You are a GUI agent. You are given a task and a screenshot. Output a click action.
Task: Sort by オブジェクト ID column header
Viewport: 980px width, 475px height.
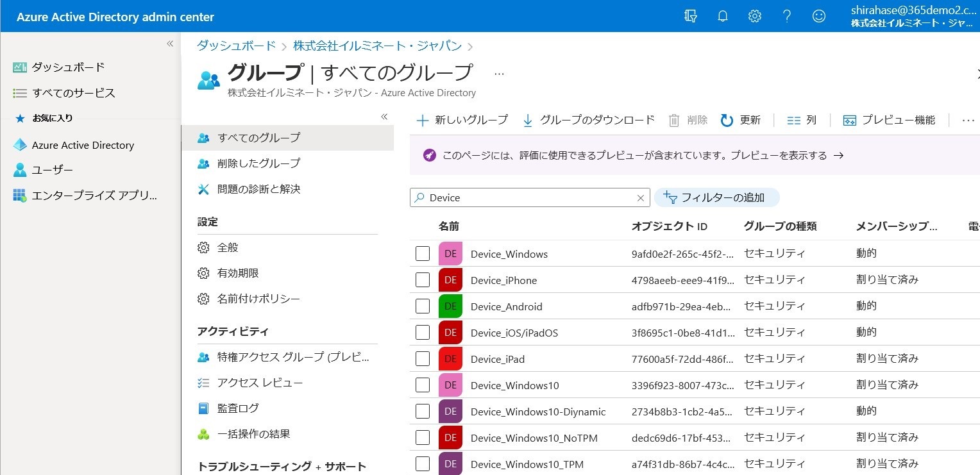[670, 226]
